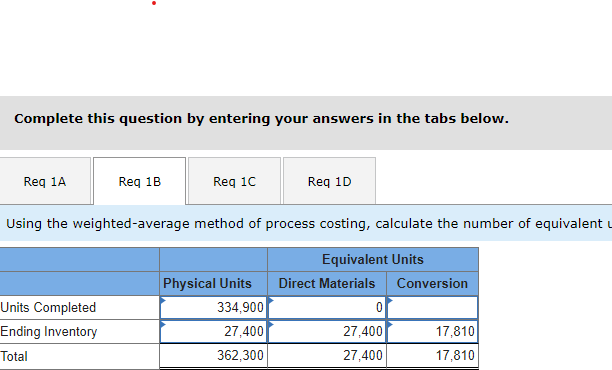Edit Ending Inventory direct materials cell

pyautogui.click(x=327, y=331)
